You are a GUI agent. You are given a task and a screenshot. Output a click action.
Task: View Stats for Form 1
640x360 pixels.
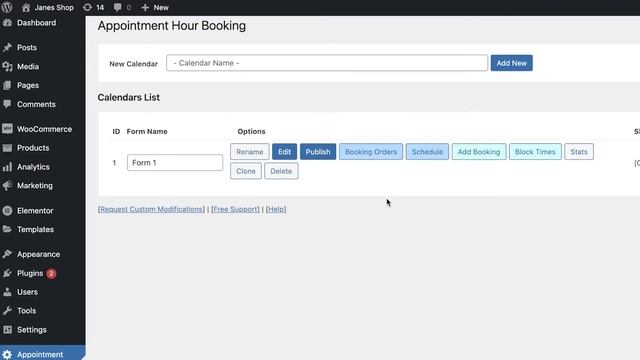click(x=579, y=152)
